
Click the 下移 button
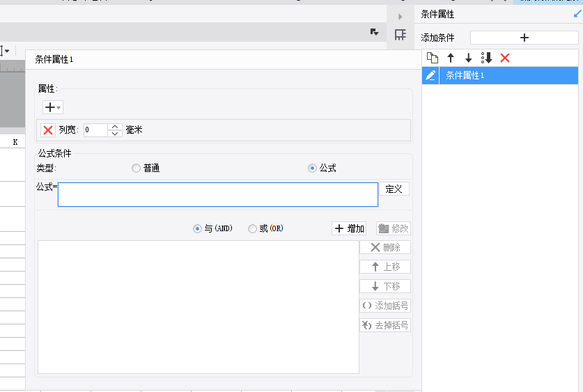pos(385,286)
